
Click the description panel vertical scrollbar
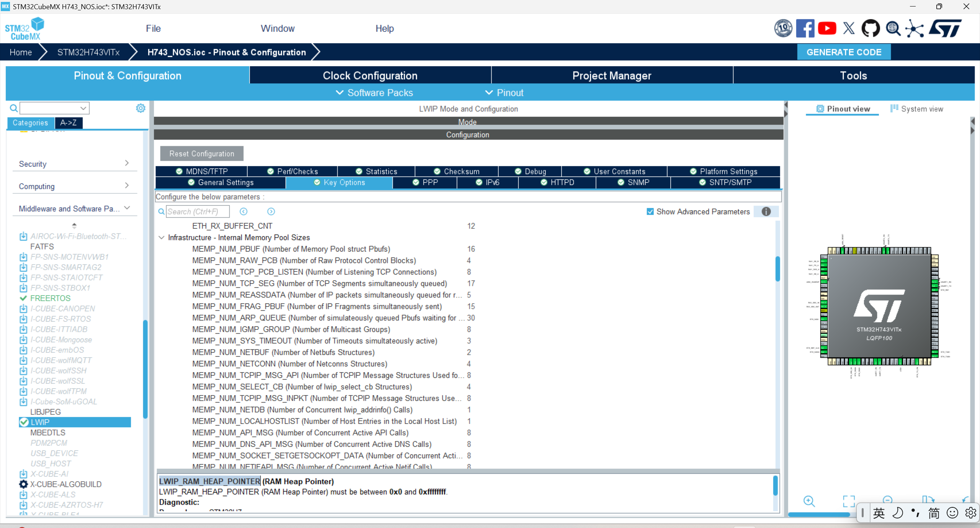(775, 485)
